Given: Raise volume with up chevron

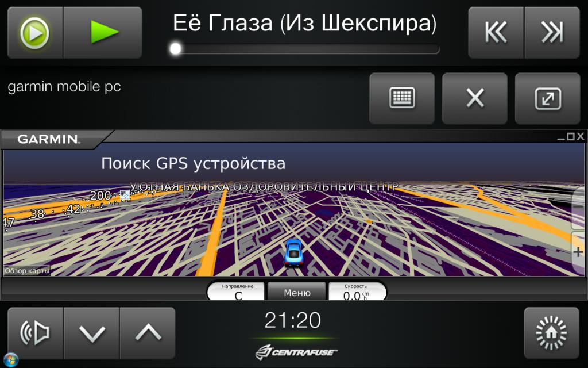Looking at the screenshot, I should tap(148, 333).
